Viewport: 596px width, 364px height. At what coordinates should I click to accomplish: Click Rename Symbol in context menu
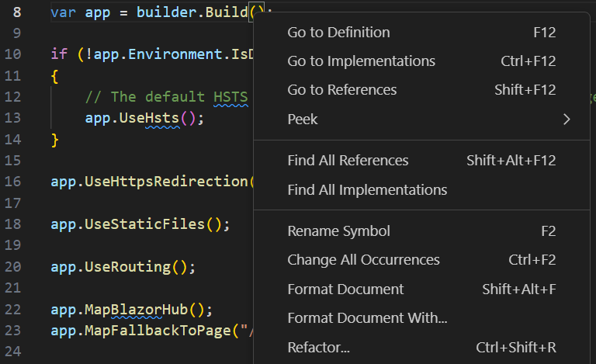click(x=338, y=231)
